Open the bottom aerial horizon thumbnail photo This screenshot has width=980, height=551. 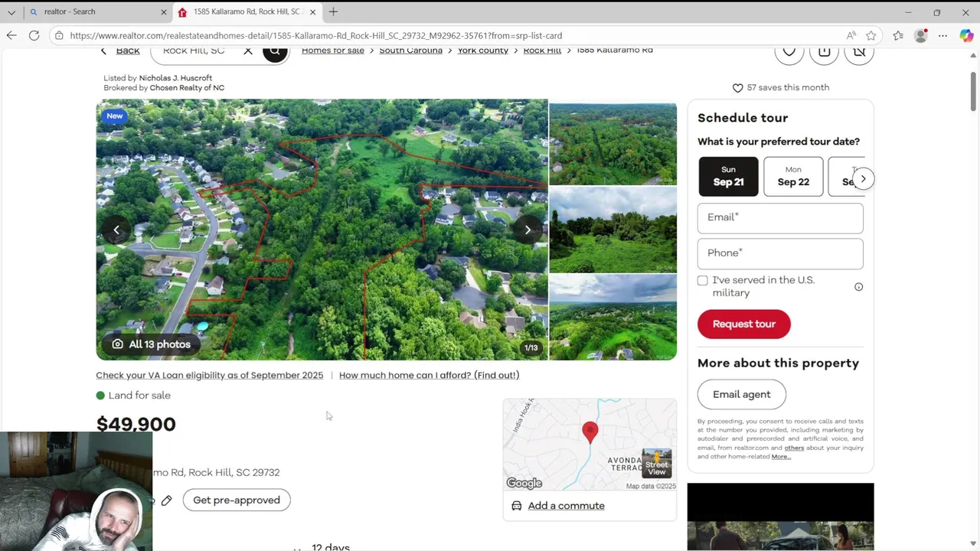click(x=612, y=317)
